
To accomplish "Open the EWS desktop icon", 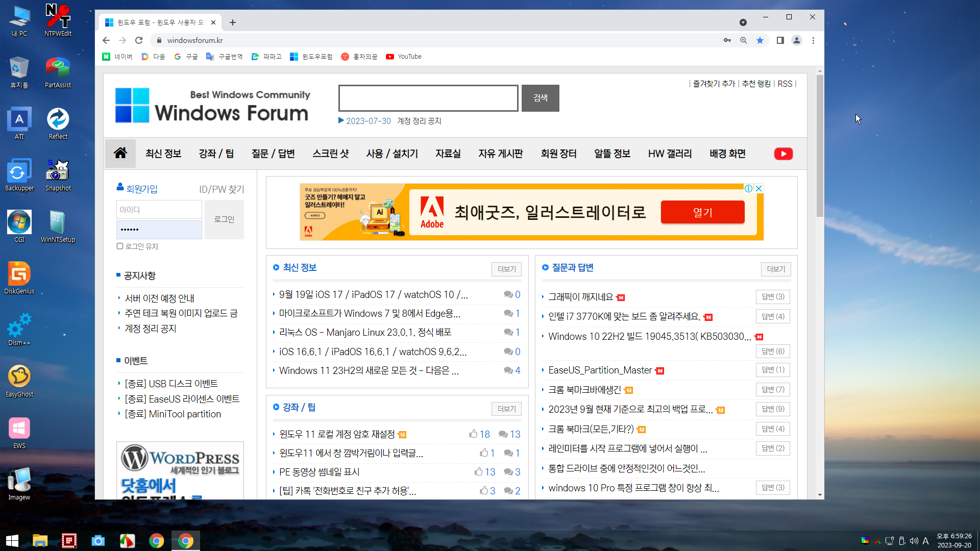I will pyautogui.click(x=19, y=433).
